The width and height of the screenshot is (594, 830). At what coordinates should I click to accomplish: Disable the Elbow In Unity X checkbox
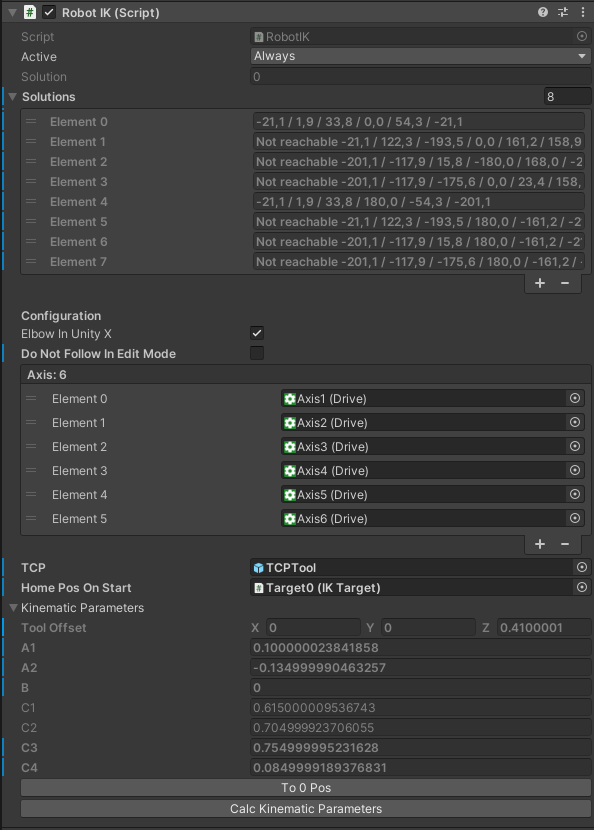[x=256, y=333]
